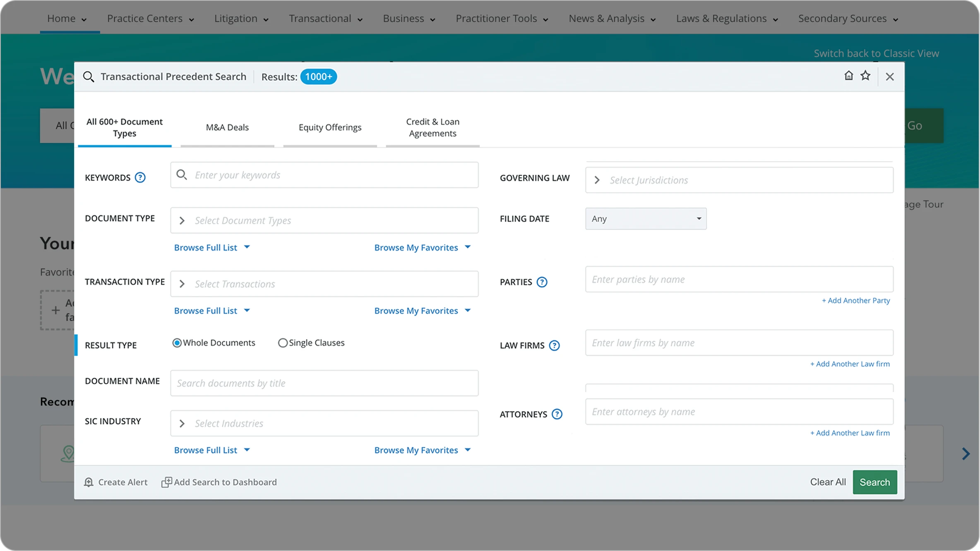
Task: Click the Create Alert bell icon
Action: (89, 482)
